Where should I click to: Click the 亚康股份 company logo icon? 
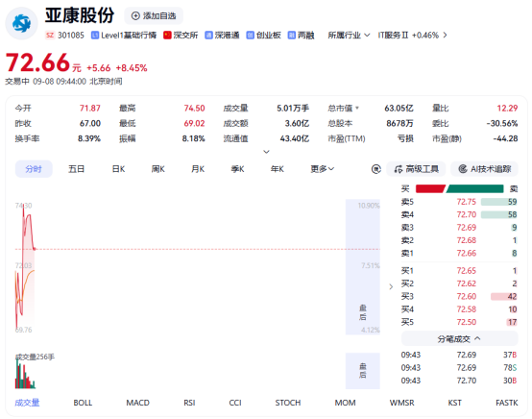(22, 23)
